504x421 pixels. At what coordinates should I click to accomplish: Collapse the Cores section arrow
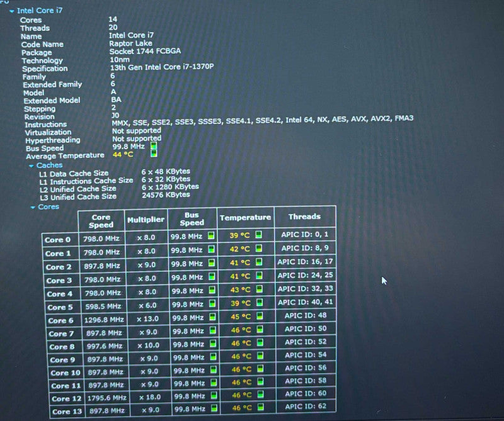click(x=33, y=208)
